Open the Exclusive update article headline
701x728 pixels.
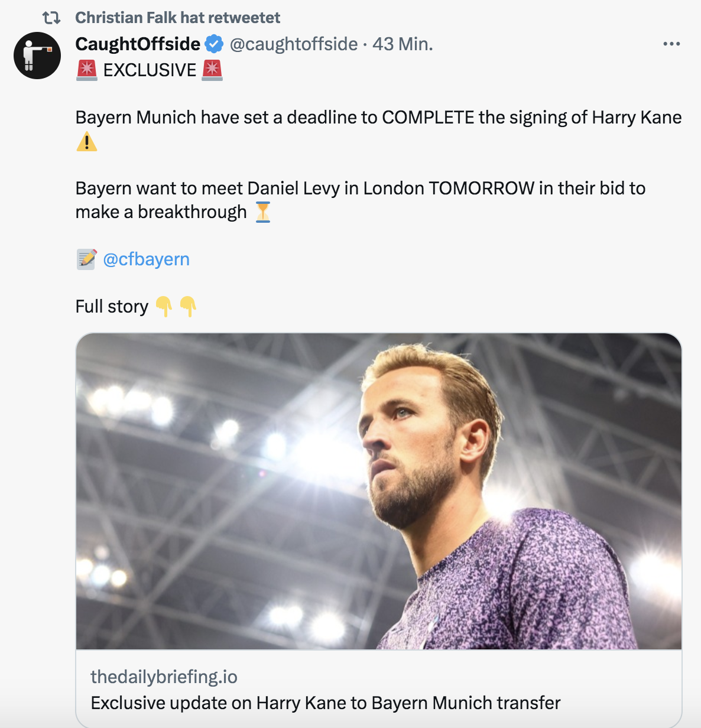325,703
